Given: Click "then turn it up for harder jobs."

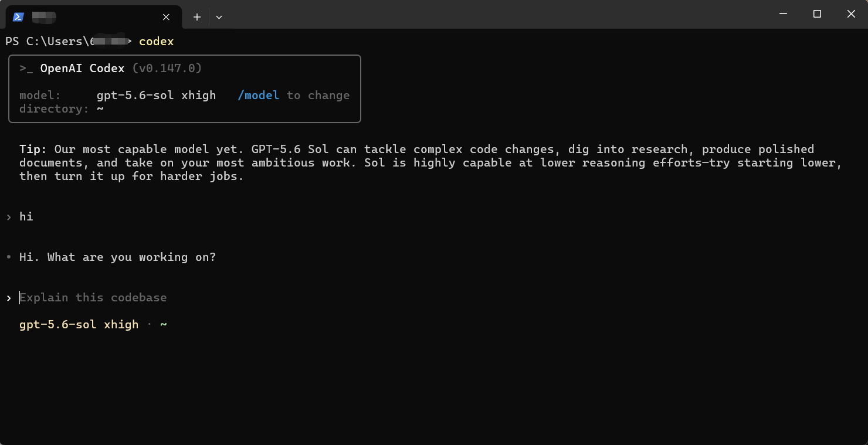Looking at the screenshot, I should tap(132, 176).
